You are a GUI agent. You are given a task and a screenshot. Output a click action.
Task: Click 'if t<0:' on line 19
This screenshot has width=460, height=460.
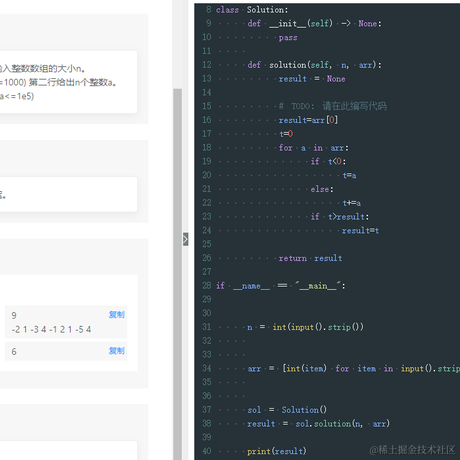328,162
